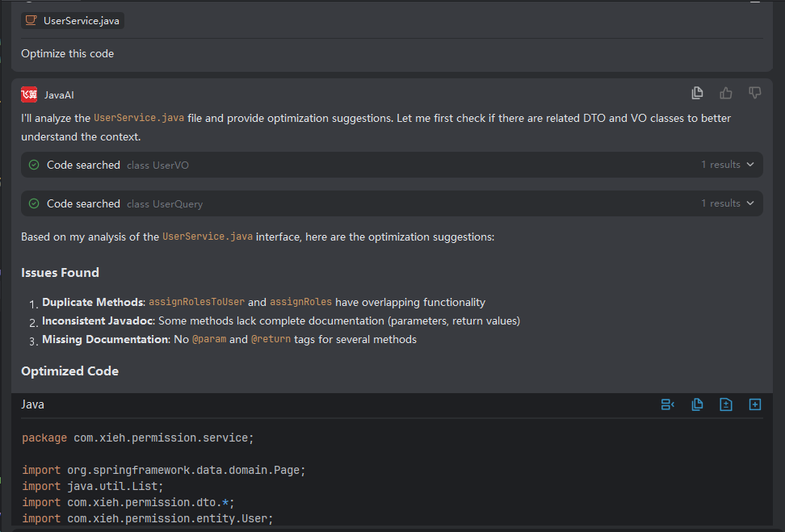This screenshot has width=785, height=532.
Task: Give the response a thumbs down
Action: click(x=755, y=93)
